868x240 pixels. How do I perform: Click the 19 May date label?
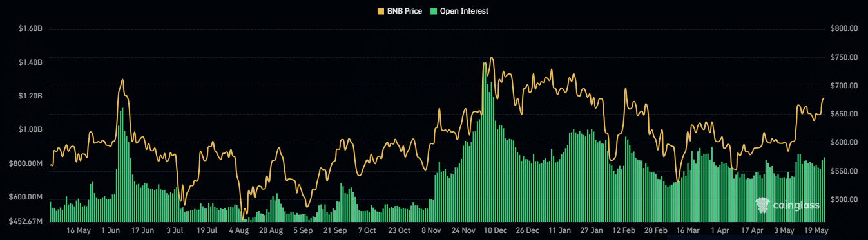(816, 230)
